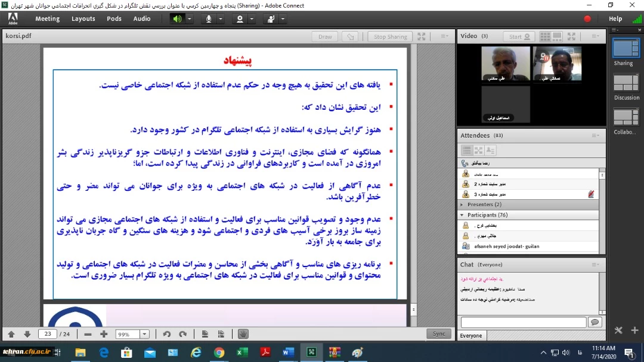The width and height of the screenshot is (644, 362).
Task: Click the chat message input field
Action: [523, 322]
